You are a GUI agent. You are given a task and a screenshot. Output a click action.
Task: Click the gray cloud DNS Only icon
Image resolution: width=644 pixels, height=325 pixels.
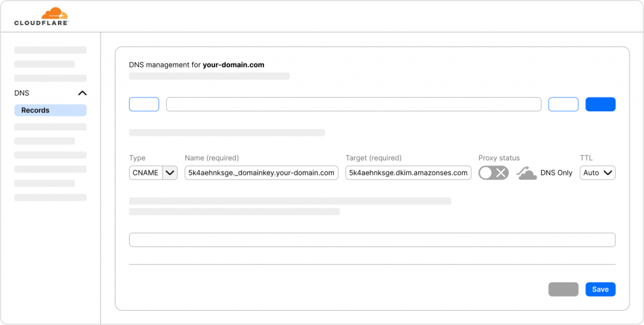pyautogui.click(x=527, y=173)
